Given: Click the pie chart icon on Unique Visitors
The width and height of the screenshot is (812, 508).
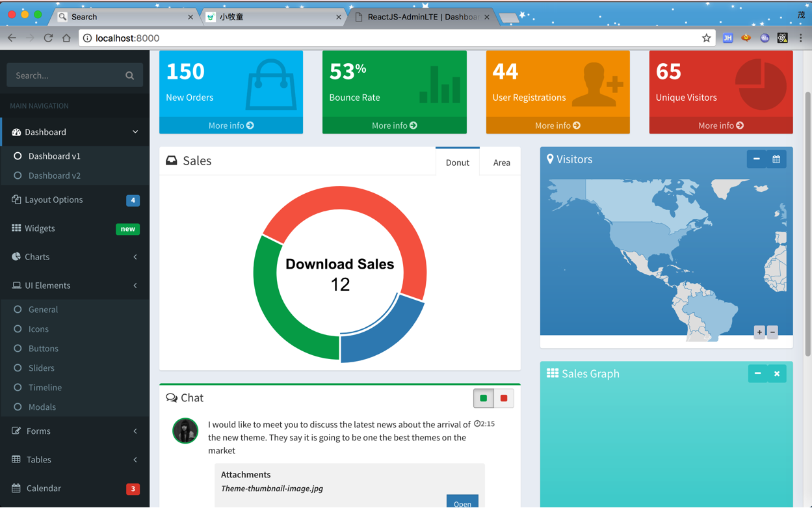Looking at the screenshot, I should point(761,85).
